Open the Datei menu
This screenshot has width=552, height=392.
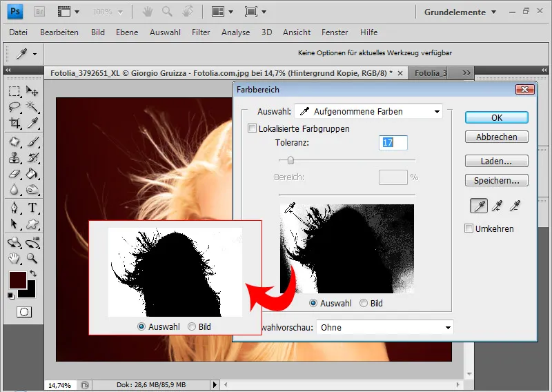pos(19,32)
